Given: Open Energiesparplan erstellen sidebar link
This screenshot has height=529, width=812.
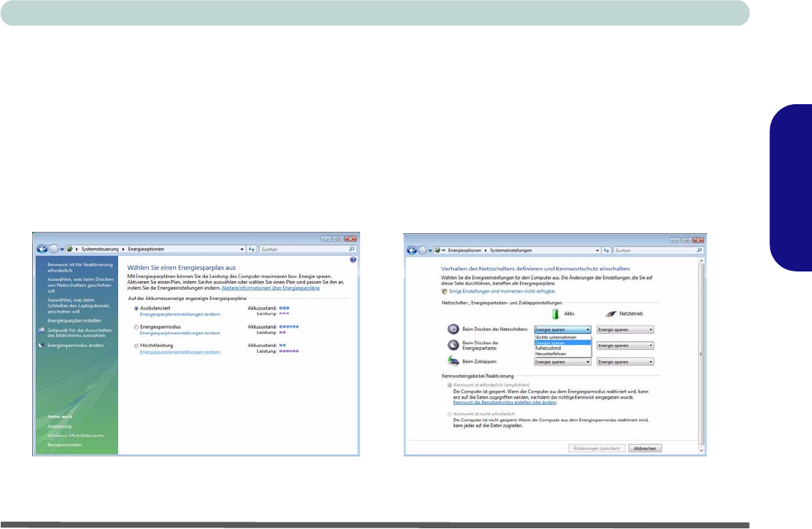Looking at the screenshot, I should pyautogui.click(x=75, y=321).
